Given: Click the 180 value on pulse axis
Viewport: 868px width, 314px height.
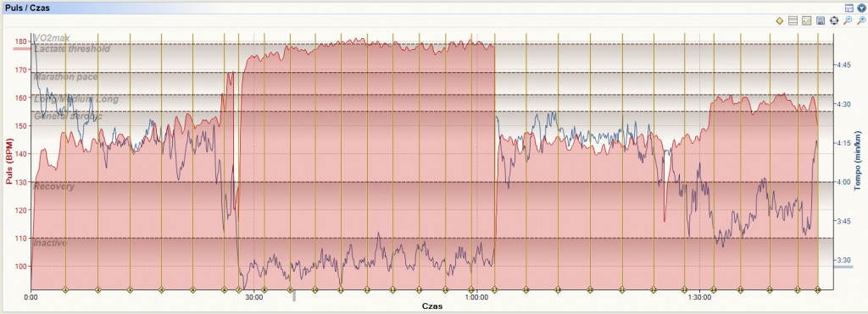Looking at the screenshot, I should click(21, 41).
